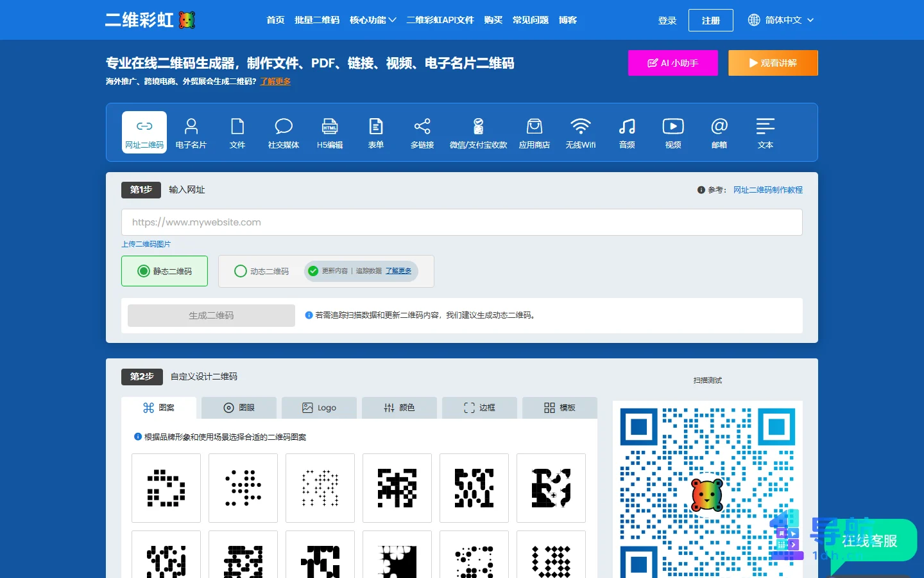924x578 pixels.
Task: Choose the second QR pattern in row one
Action: click(243, 488)
